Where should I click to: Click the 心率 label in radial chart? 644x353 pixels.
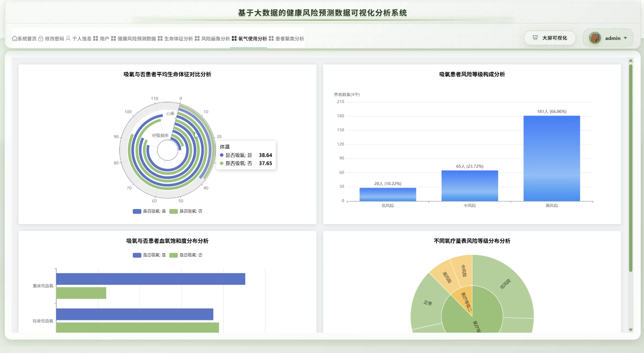170,114
